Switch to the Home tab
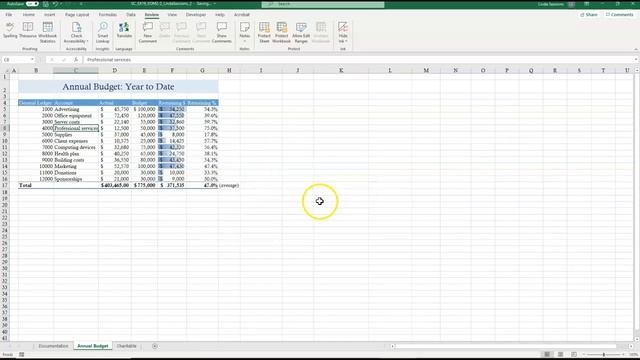This screenshot has height=360, width=640. pos(29,15)
